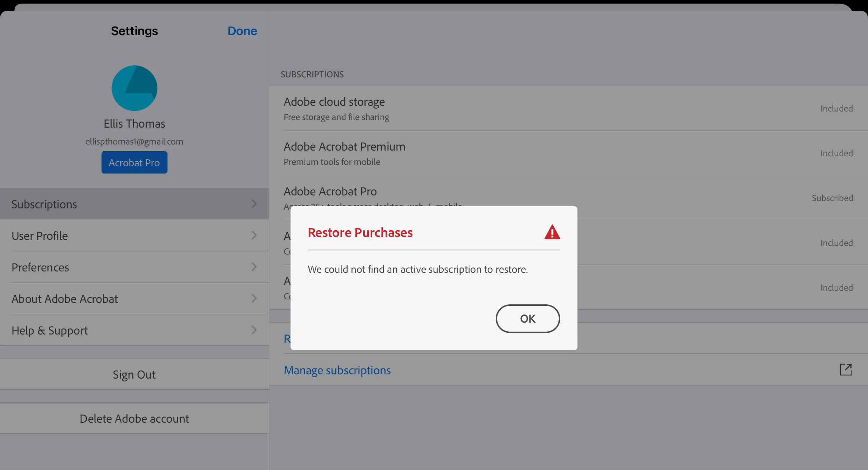This screenshot has height=470, width=868.
Task: Open About Adobe Acrobat
Action: [x=65, y=299]
